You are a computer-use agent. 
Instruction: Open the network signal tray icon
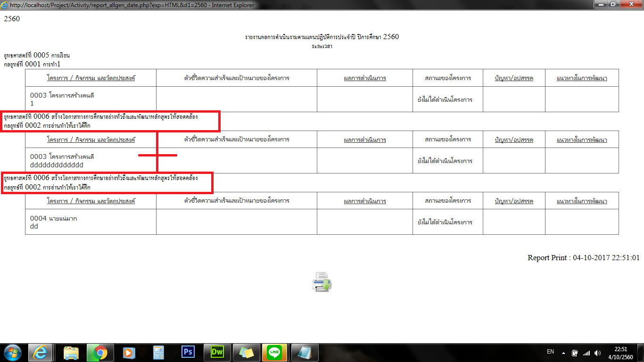[x=586, y=353]
